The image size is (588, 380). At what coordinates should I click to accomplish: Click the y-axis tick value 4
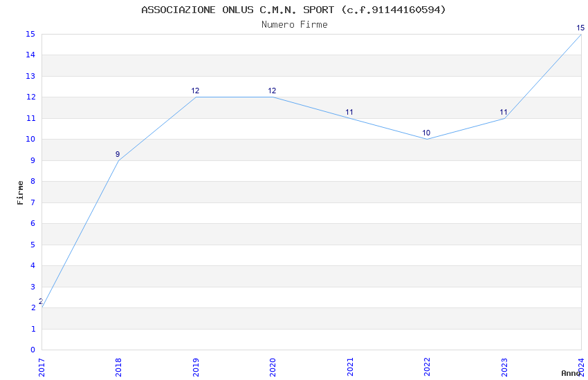tap(33, 266)
